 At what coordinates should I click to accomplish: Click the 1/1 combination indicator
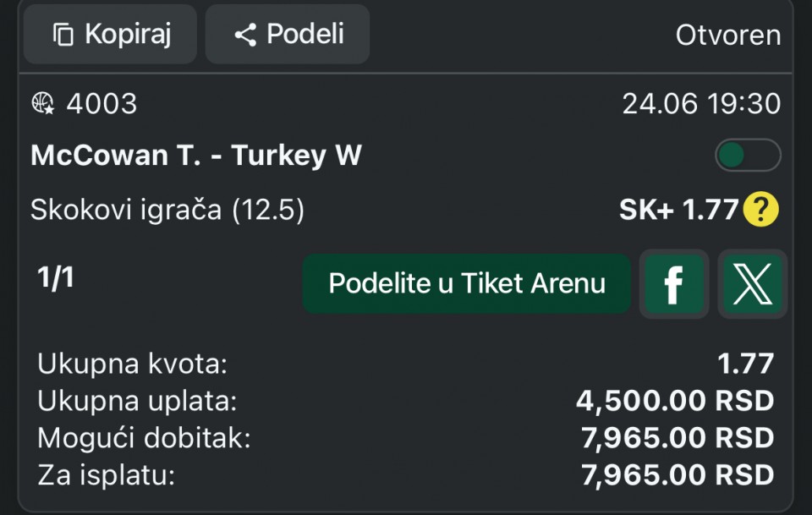pos(56,277)
